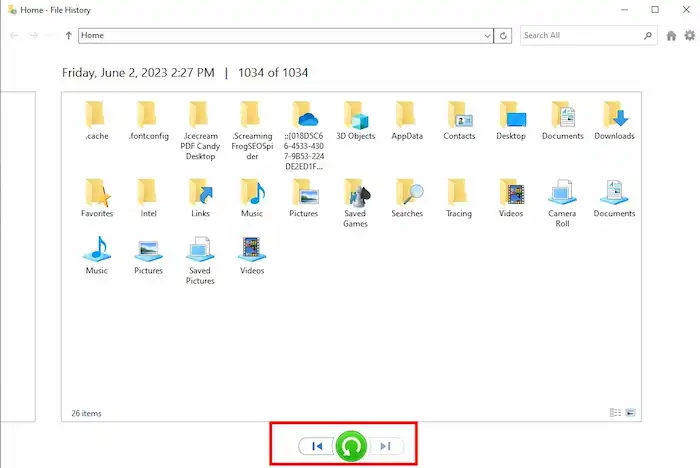
Task: Click the Back navigation arrow
Action: click(14, 35)
